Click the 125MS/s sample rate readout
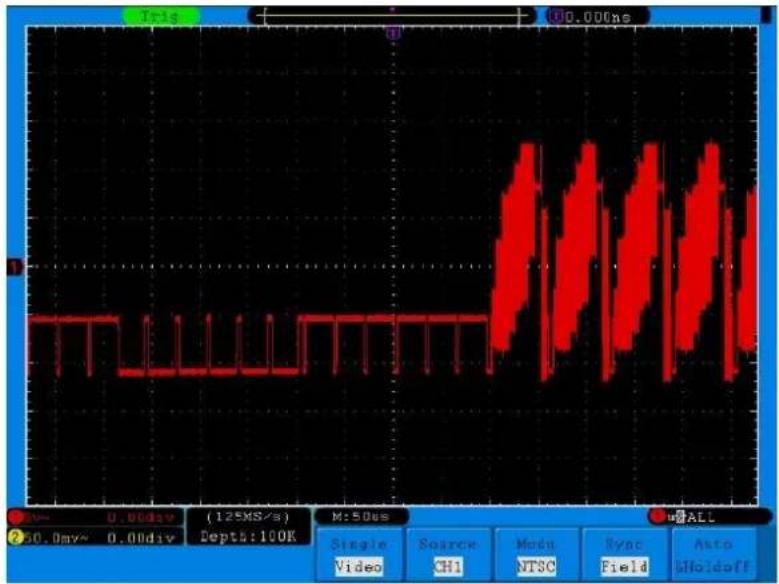 click(247, 517)
